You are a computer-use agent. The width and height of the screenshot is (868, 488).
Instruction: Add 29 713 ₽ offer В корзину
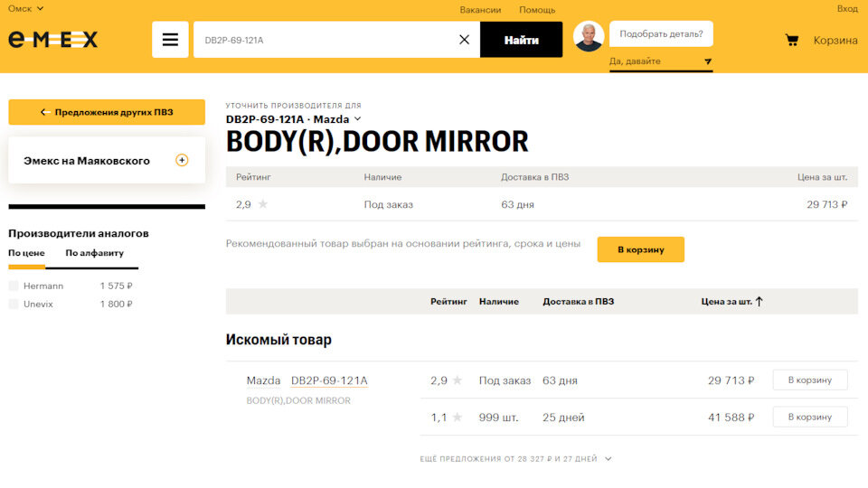point(810,380)
